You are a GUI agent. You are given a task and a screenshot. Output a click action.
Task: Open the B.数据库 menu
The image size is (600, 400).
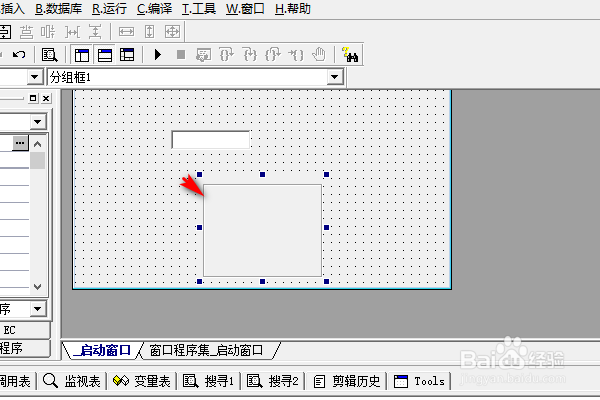point(59,8)
